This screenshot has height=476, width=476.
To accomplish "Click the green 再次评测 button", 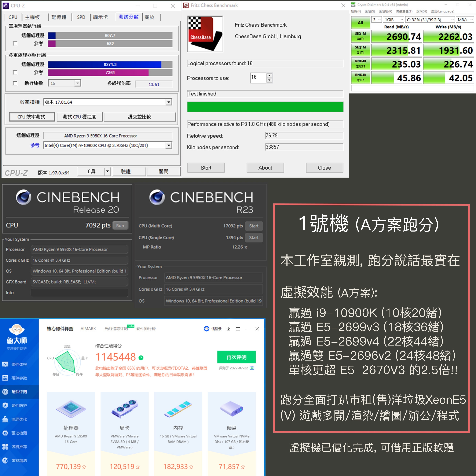I will [x=236, y=357].
